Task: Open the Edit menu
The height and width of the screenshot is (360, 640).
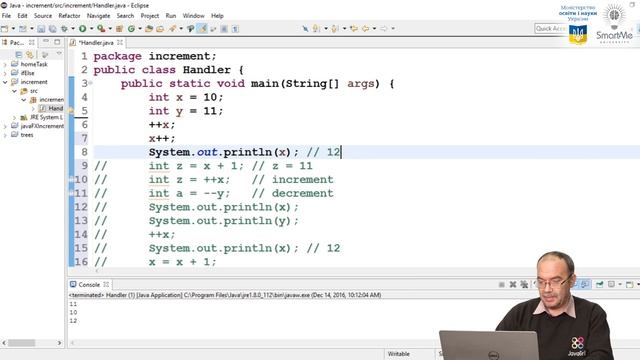Action: (x=22, y=16)
